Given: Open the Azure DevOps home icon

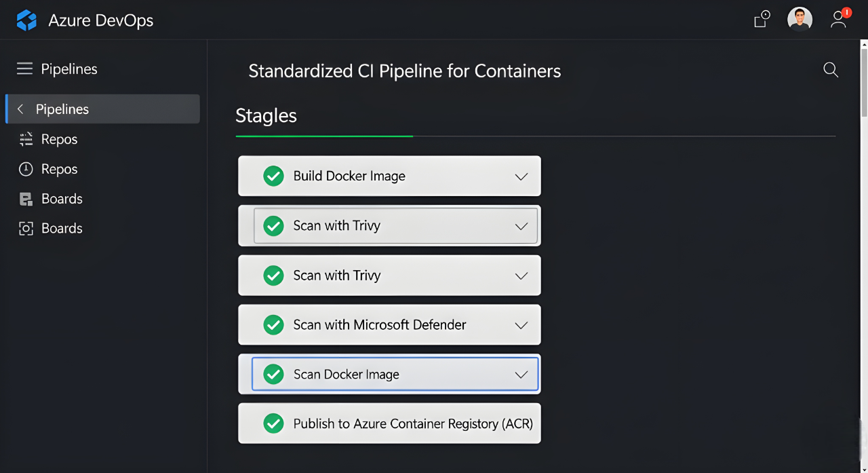Looking at the screenshot, I should pyautogui.click(x=26, y=20).
